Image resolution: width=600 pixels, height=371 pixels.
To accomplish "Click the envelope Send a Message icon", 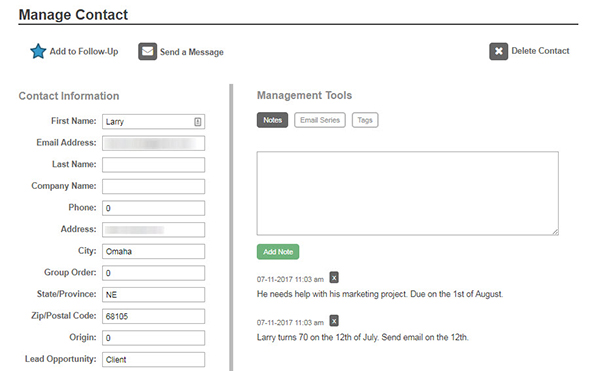I will pos(147,51).
